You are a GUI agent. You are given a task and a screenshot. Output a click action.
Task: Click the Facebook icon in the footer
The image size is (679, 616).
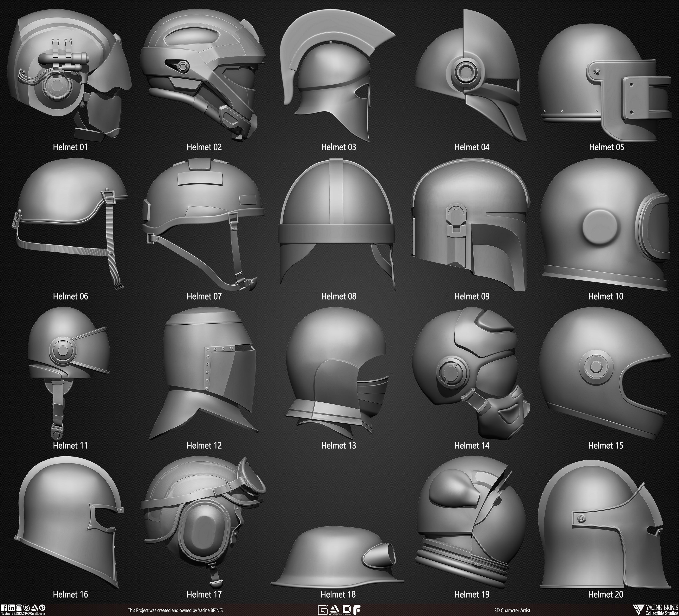(4, 608)
